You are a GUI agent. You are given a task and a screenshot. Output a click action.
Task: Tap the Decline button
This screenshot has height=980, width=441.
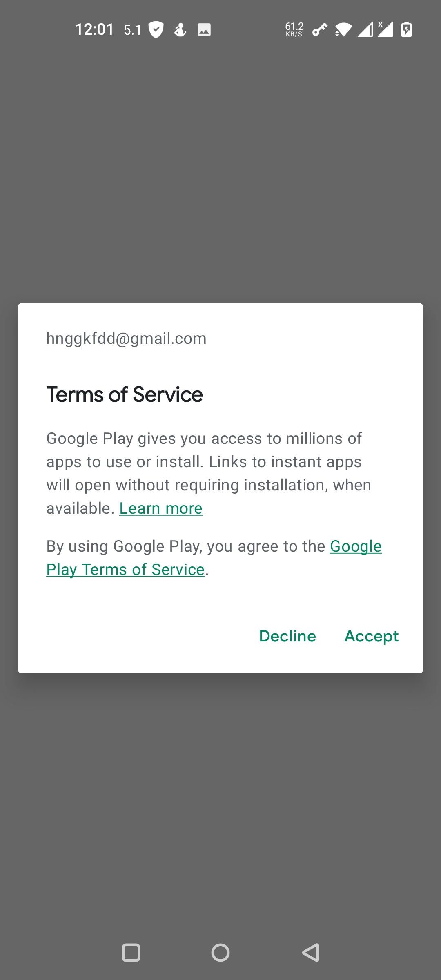coord(287,636)
